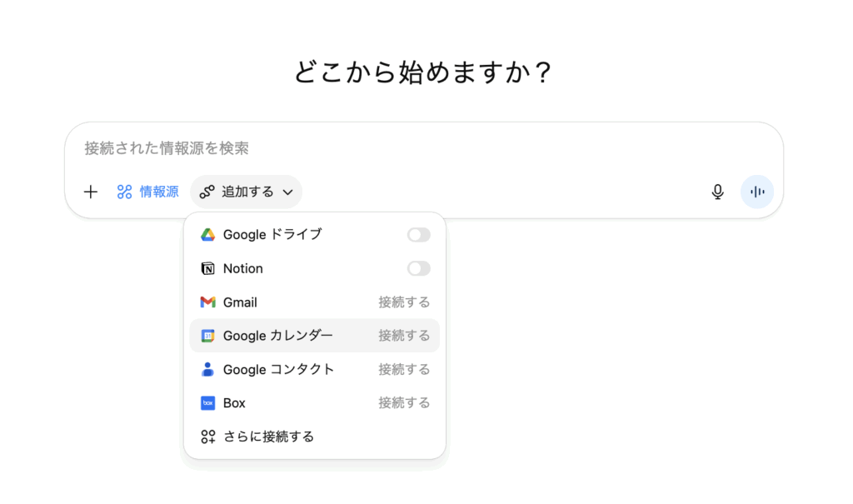Click the 情報源 sources icon
Viewport: 853px width, 504px height.
[125, 192]
